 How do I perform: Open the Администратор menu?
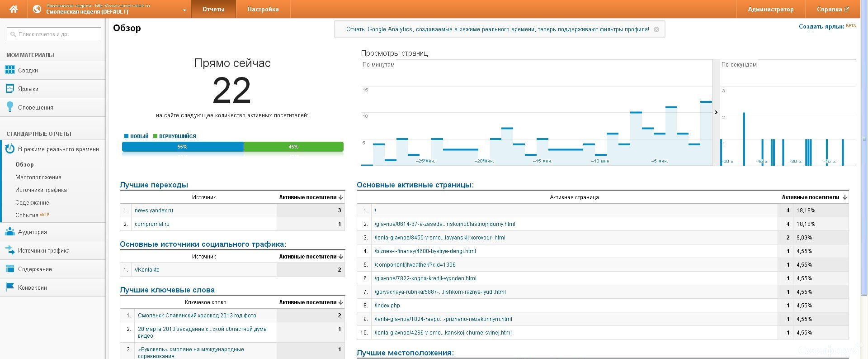[x=771, y=9]
